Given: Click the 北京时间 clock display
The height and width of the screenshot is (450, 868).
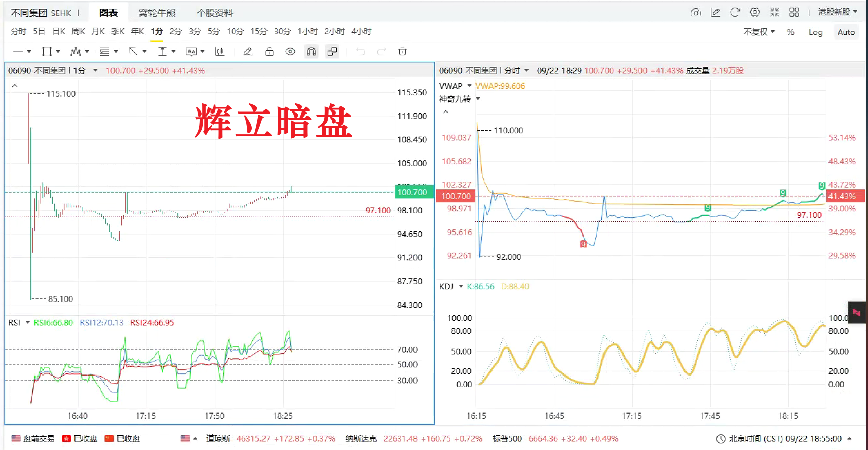Looking at the screenshot, I should [x=779, y=439].
